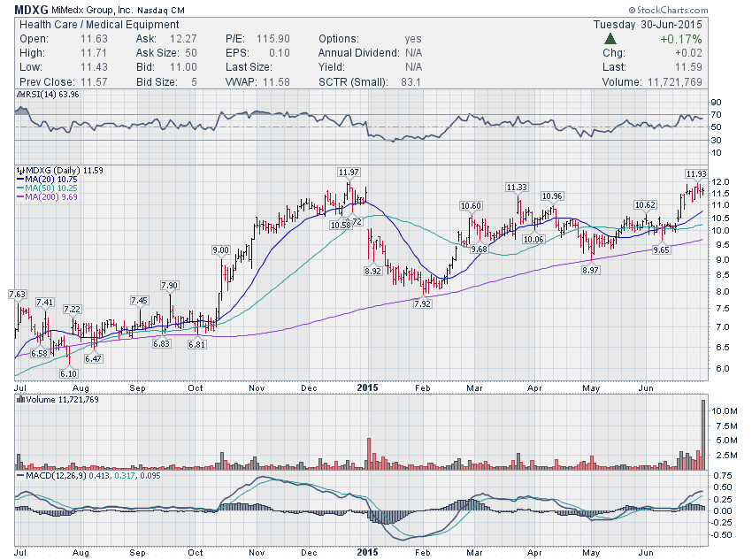
Task: Select the MA(50) 10.25 green legend entry
Action: tap(47, 188)
